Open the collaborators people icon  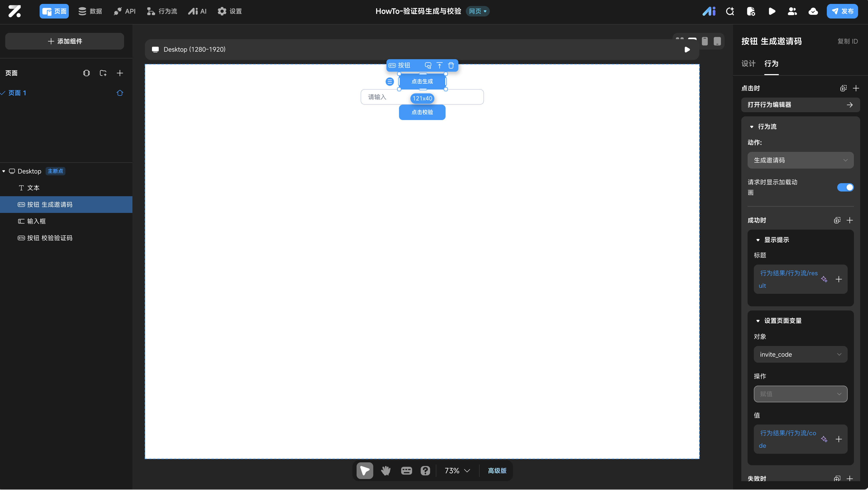point(792,11)
